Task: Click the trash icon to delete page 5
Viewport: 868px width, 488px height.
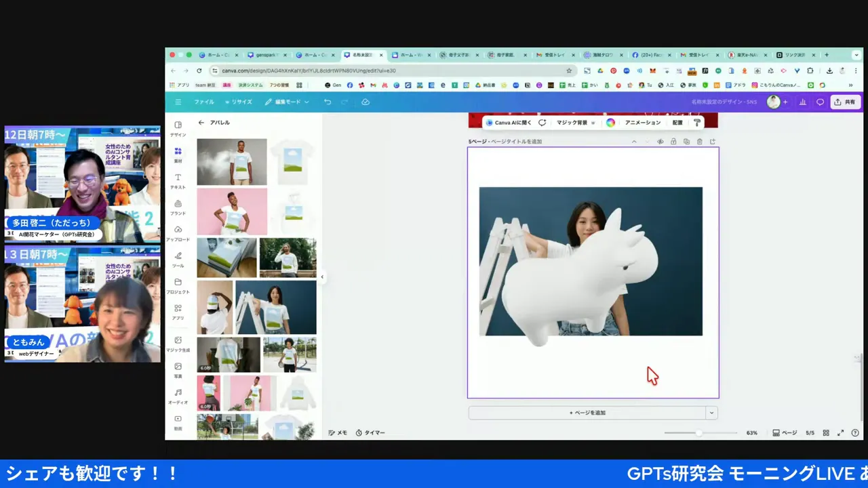Action: click(x=700, y=142)
